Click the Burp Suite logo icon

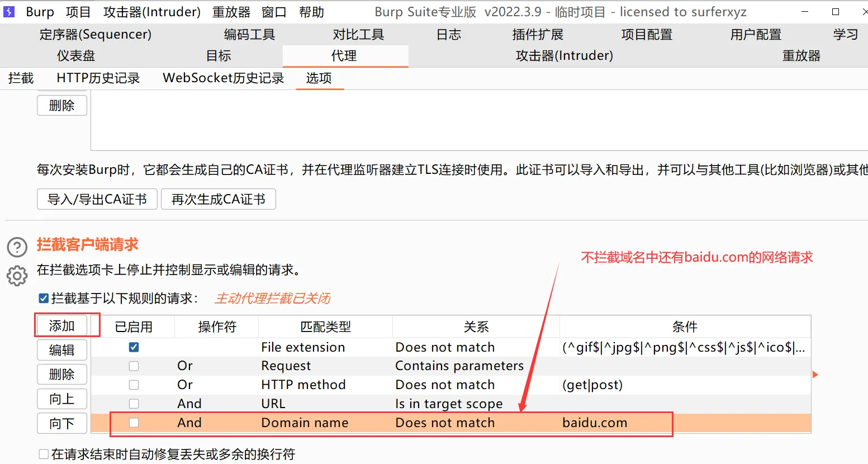(x=9, y=12)
